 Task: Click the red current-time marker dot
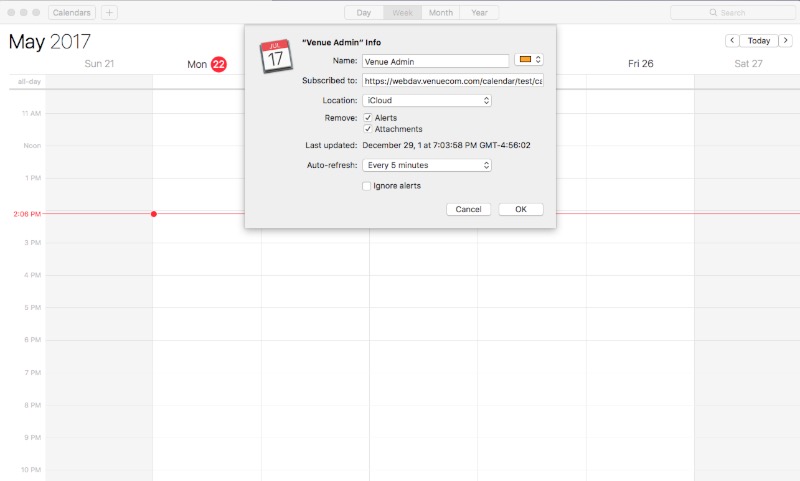(153, 214)
